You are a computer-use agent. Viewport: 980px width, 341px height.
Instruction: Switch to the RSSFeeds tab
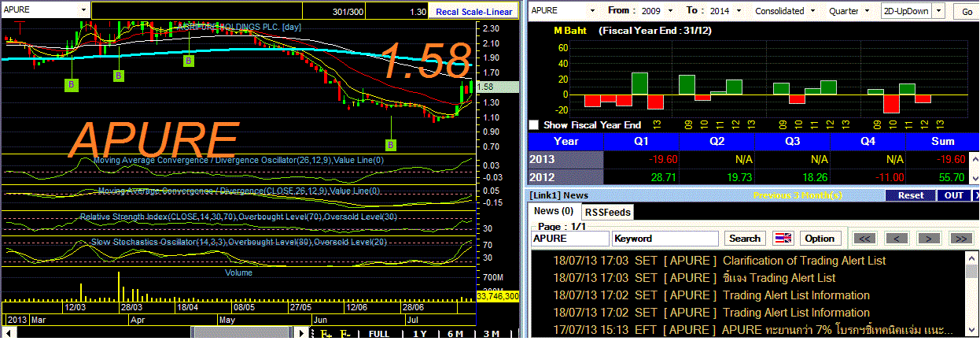coord(607,212)
